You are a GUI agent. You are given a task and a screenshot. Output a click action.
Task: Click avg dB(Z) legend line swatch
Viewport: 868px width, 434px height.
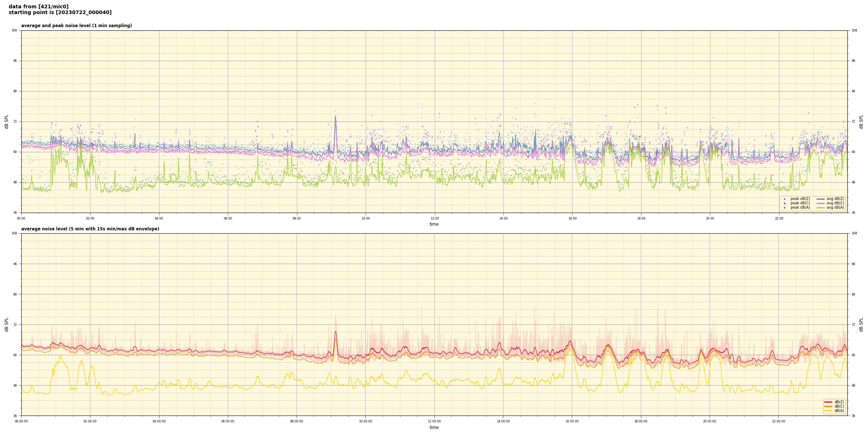point(820,199)
